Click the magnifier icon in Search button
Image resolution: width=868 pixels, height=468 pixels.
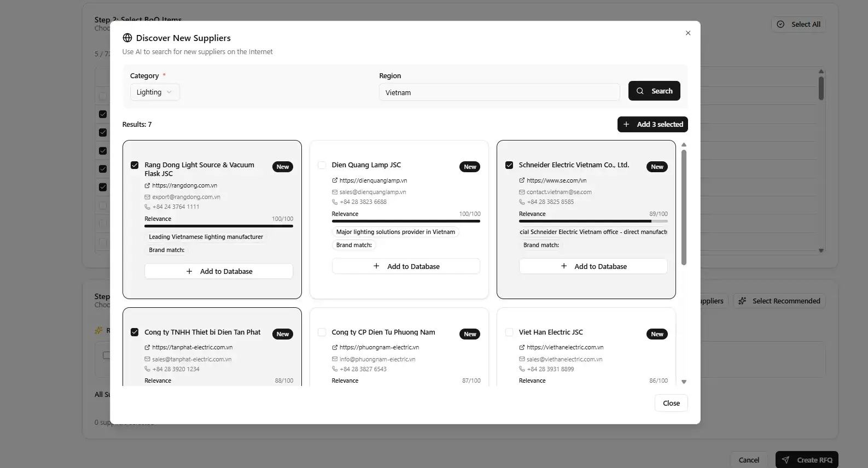click(x=640, y=91)
